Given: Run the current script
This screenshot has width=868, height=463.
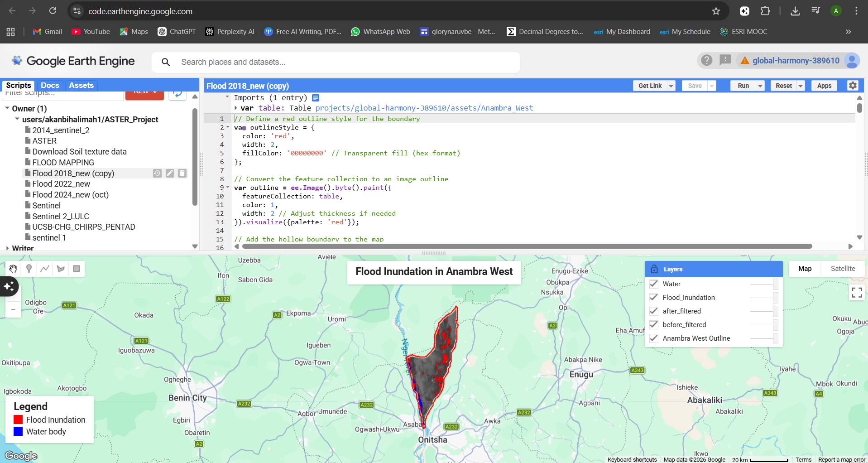Looking at the screenshot, I should (x=743, y=86).
